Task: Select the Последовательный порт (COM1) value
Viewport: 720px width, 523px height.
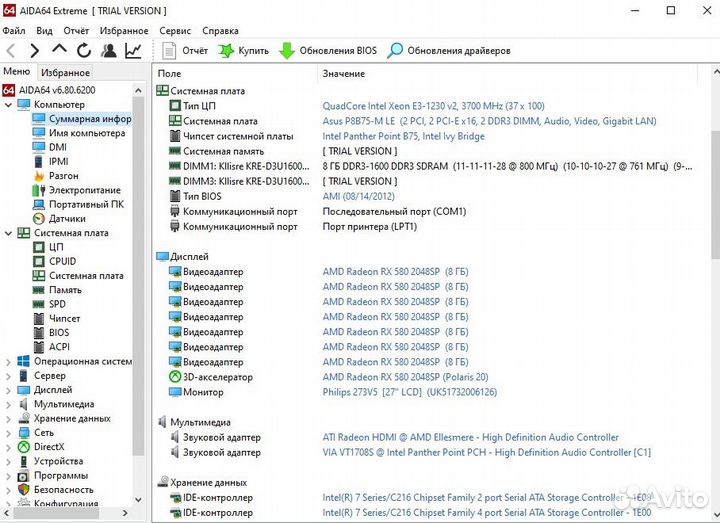Action: (394, 212)
